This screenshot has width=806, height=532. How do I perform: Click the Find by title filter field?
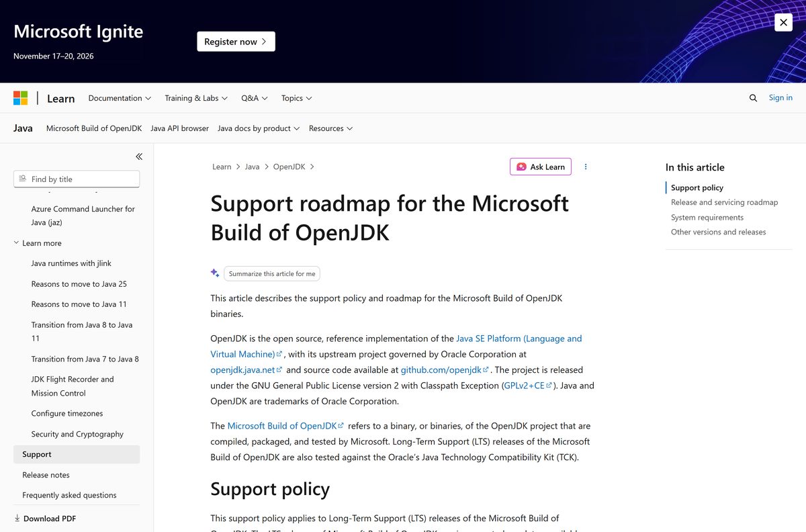coord(77,179)
